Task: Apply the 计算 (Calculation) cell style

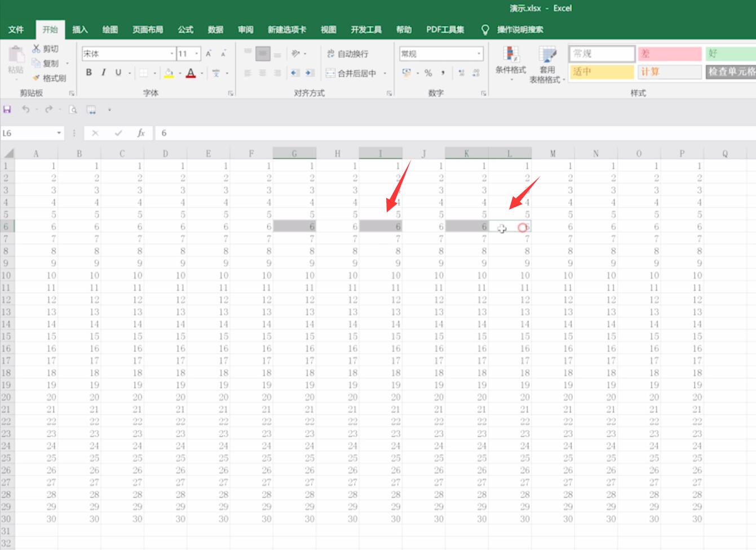Action: (670, 72)
